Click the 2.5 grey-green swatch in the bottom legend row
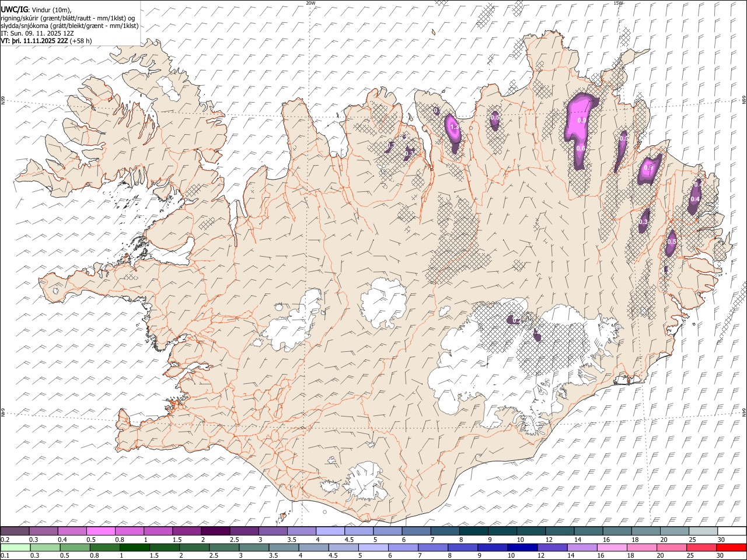 pyautogui.click(x=224, y=547)
